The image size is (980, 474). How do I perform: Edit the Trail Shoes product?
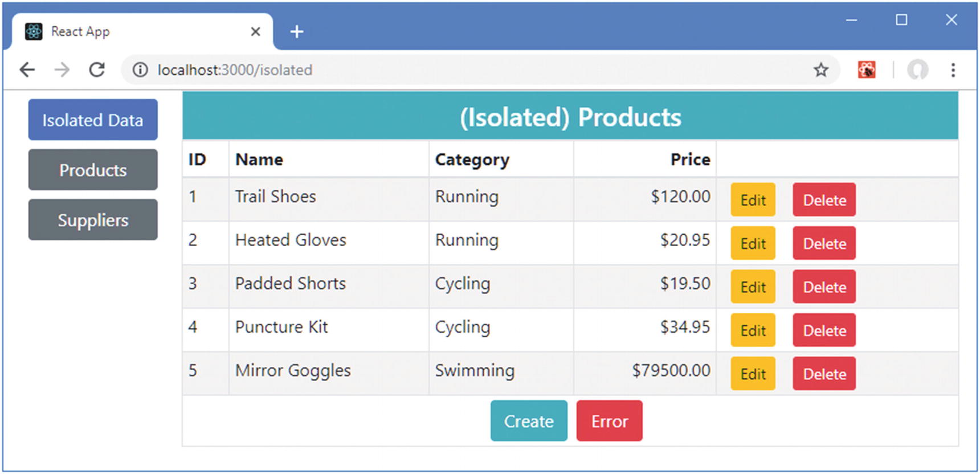click(x=753, y=200)
